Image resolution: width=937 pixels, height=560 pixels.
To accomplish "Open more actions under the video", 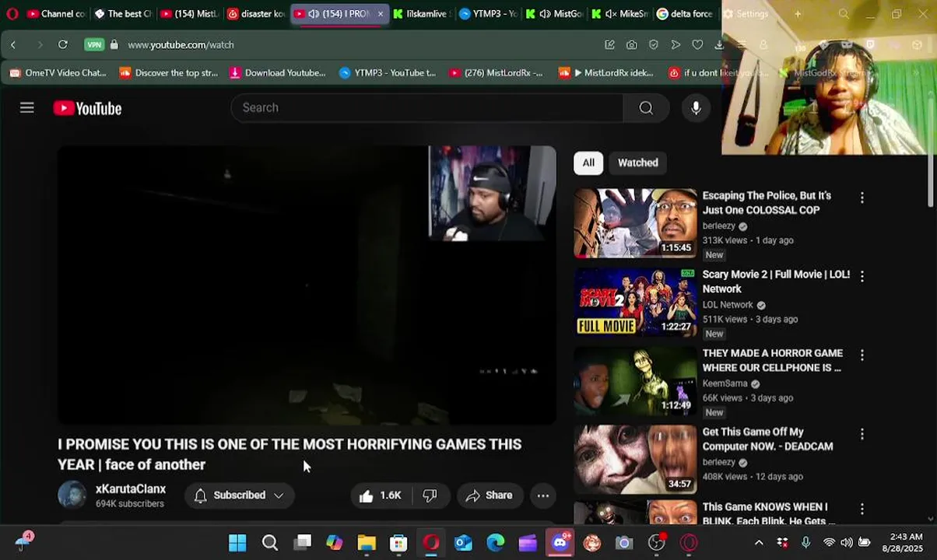I will pyautogui.click(x=543, y=495).
